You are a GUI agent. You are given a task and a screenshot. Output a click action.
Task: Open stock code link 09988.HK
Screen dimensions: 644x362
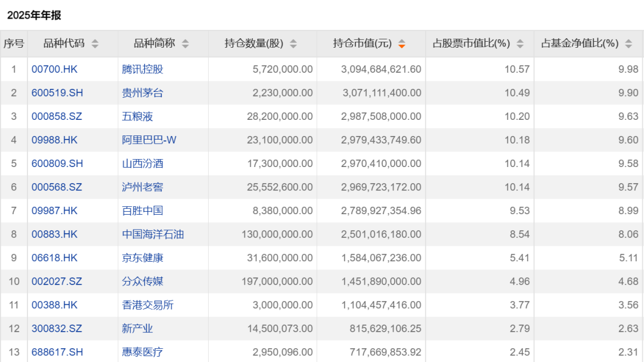coord(55,140)
